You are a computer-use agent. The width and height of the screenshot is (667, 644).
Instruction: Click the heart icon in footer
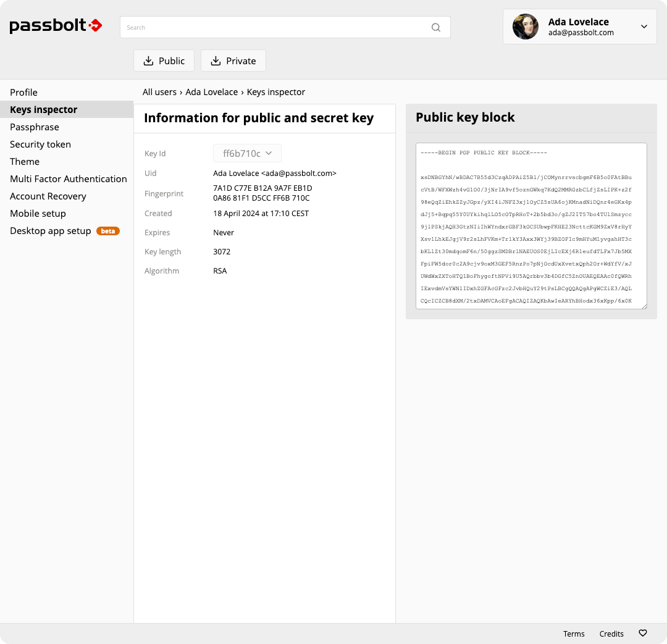(642, 634)
